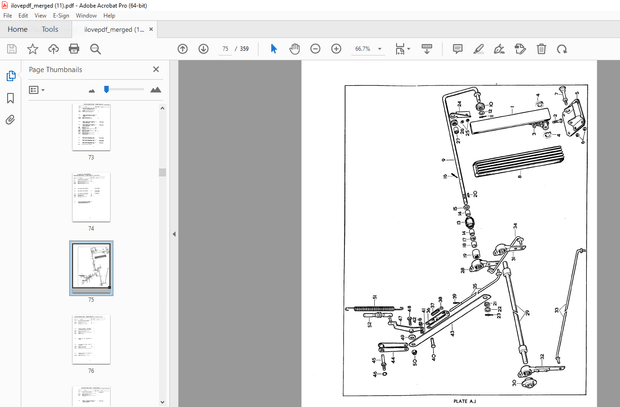Open the fit page options icon

403,49
